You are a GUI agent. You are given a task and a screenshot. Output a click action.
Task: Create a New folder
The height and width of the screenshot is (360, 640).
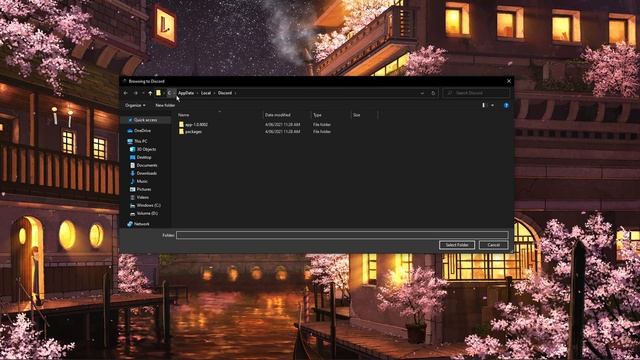[165, 105]
